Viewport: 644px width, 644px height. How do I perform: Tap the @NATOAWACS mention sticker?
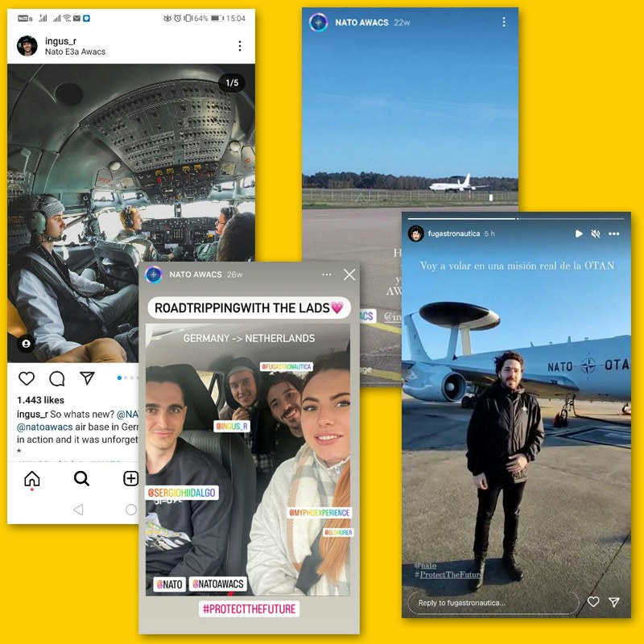[218, 584]
